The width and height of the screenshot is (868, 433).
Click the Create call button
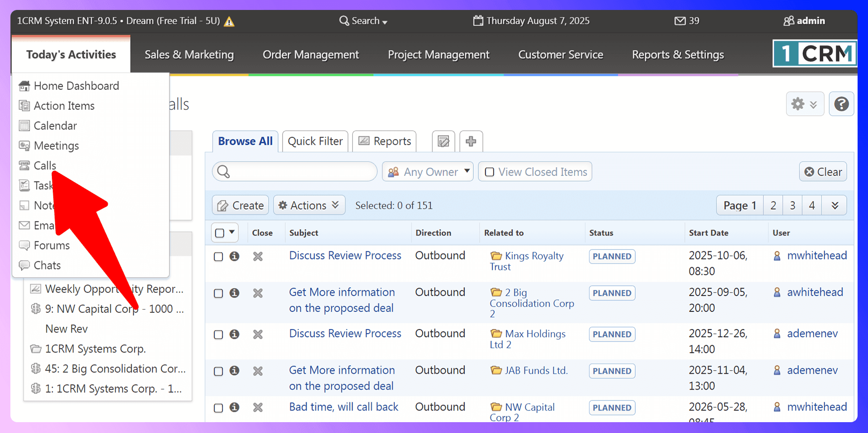click(x=241, y=205)
